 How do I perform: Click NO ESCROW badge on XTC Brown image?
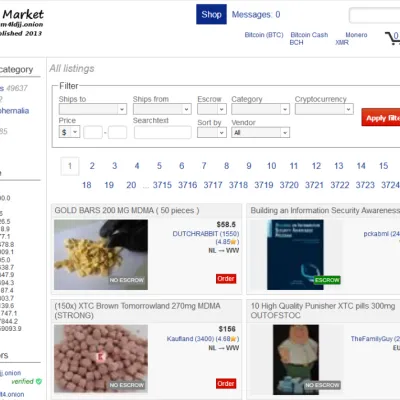tap(127, 385)
